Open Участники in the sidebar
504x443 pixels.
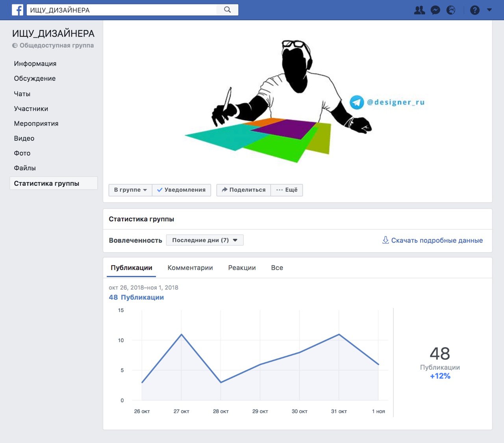tap(31, 109)
